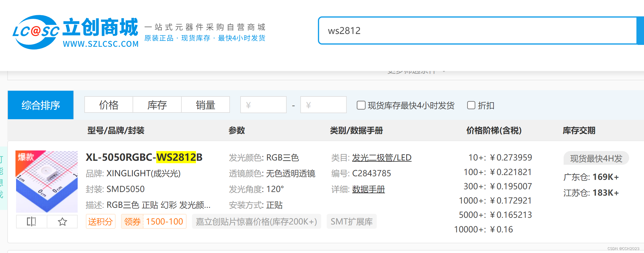
Task: Click the 描述 RGB三色 正贴 description text
Action: click(148, 205)
